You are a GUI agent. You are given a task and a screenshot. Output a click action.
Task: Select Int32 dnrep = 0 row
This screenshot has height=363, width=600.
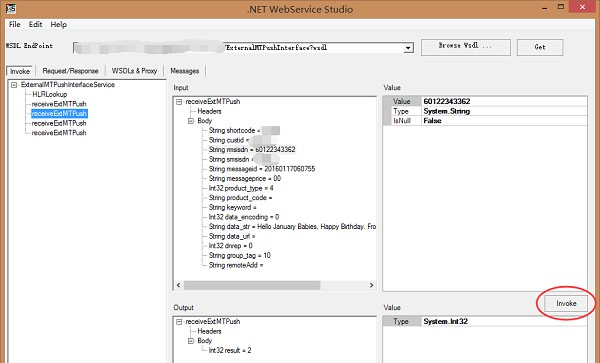pyautogui.click(x=230, y=246)
